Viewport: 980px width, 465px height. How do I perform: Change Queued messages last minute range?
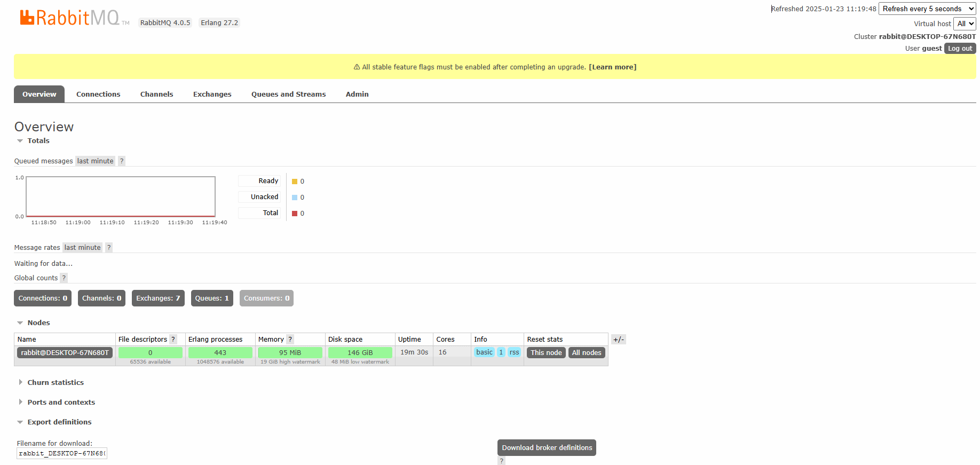(95, 161)
